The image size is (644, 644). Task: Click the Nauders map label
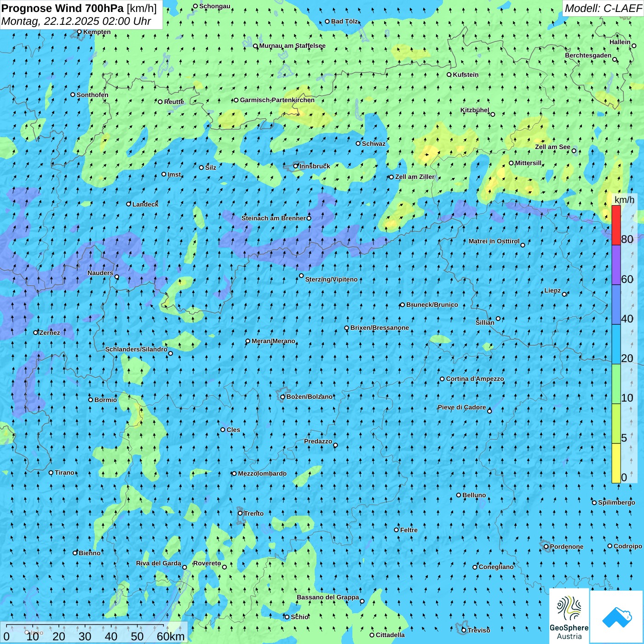100,273
